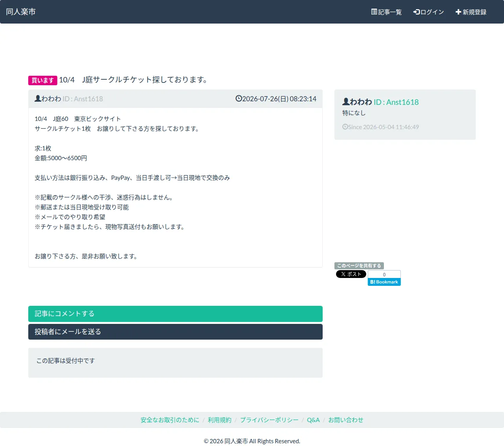
Task: Click the Hatena B! Bookmark button
Action: [384, 282]
